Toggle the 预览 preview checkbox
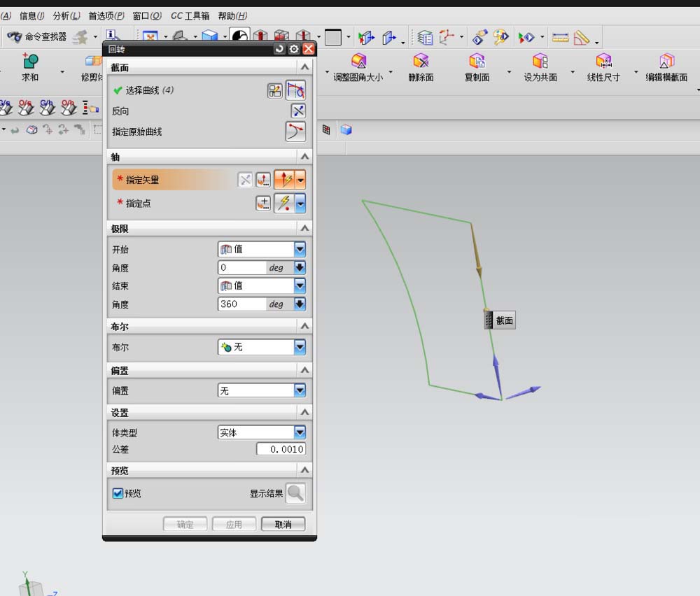Viewport: 700px width, 596px height. point(118,493)
